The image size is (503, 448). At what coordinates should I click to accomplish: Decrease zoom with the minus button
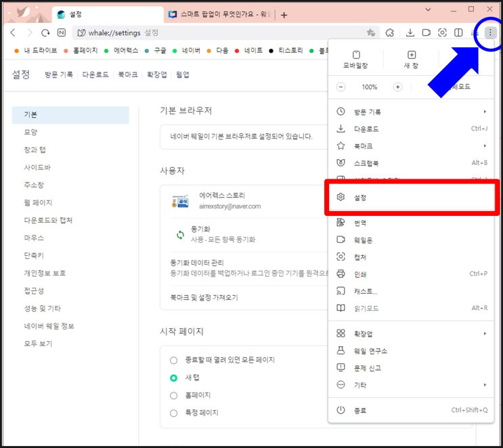pyautogui.click(x=341, y=87)
